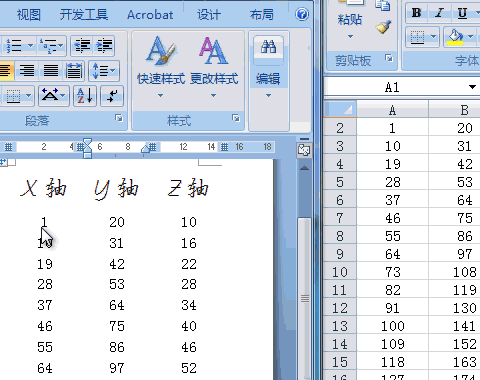Click the tab stop marker near 16 on ruler

[225, 147]
